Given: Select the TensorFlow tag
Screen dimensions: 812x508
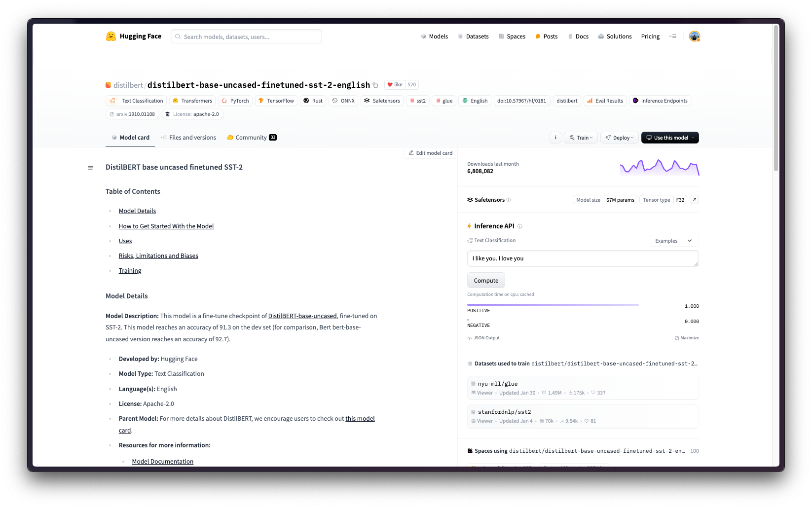Looking at the screenshot, I should click(x=276, y=101).
